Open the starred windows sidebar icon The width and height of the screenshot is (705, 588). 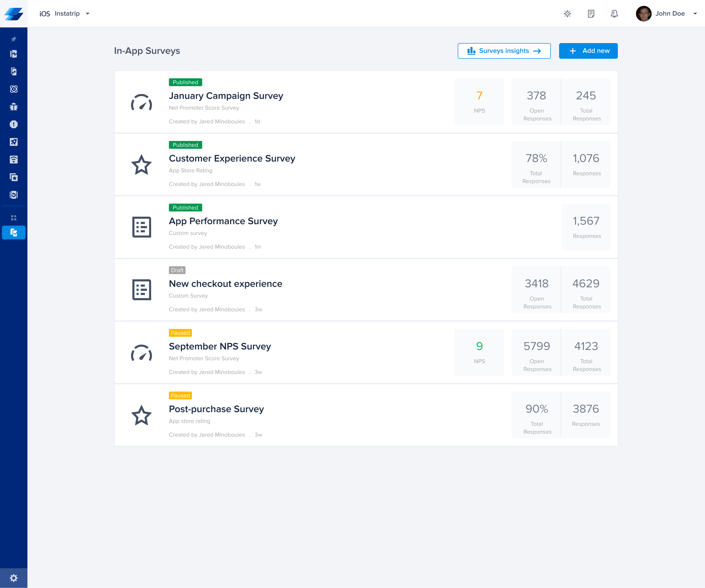click(x=13, y=177)
